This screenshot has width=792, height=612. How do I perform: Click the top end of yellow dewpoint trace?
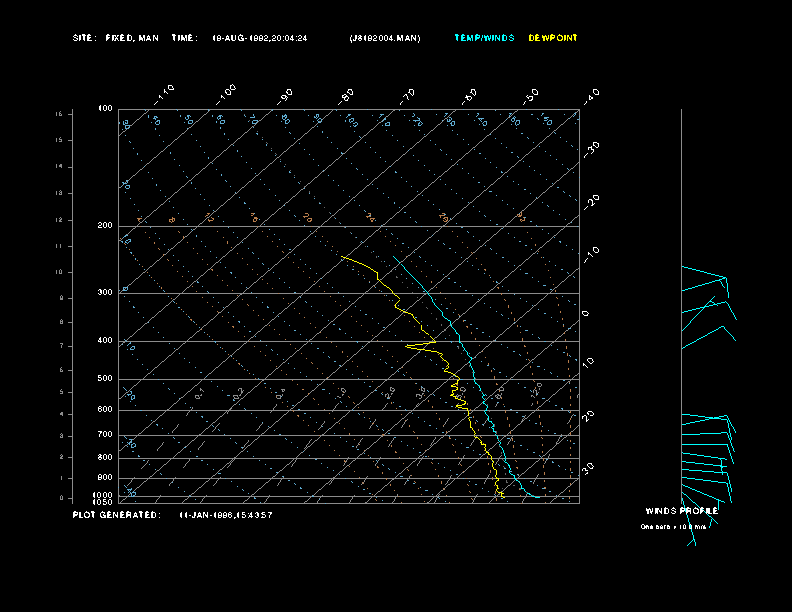point(342,257)
